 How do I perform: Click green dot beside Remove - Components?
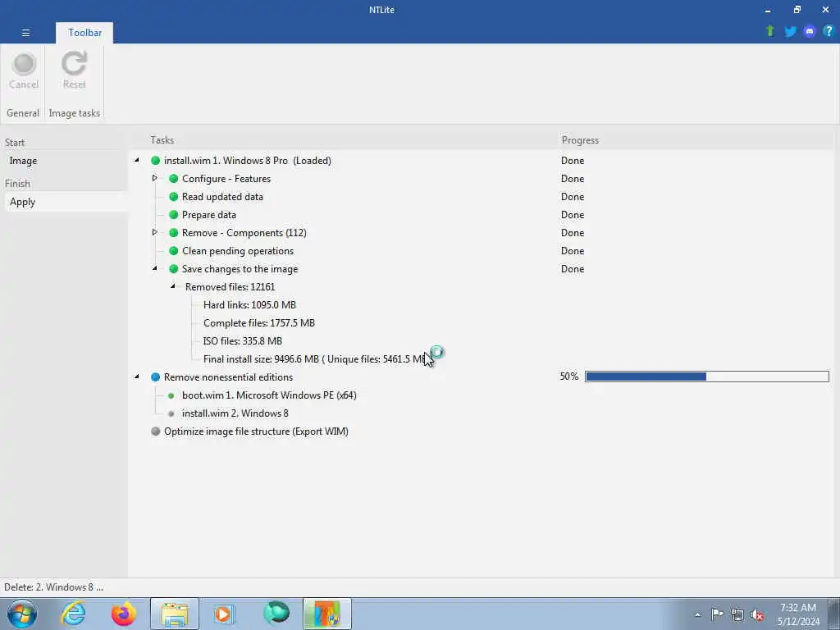pos(174,232)
